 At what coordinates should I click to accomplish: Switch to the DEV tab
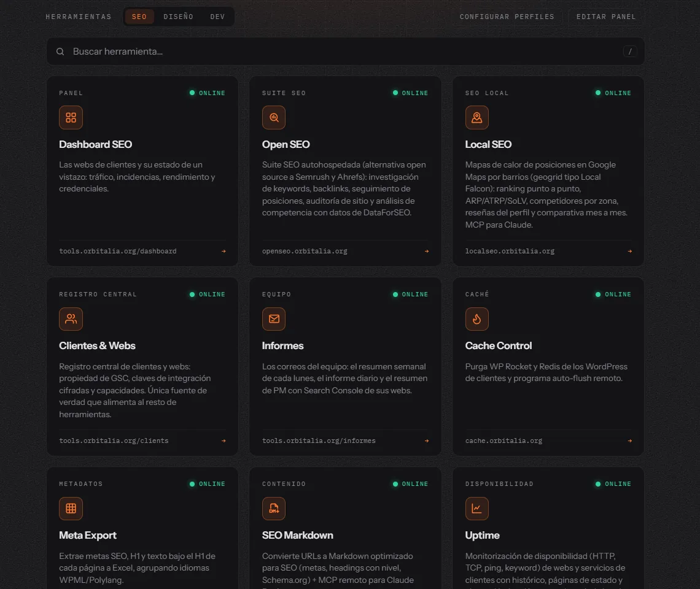coord(217,17)
